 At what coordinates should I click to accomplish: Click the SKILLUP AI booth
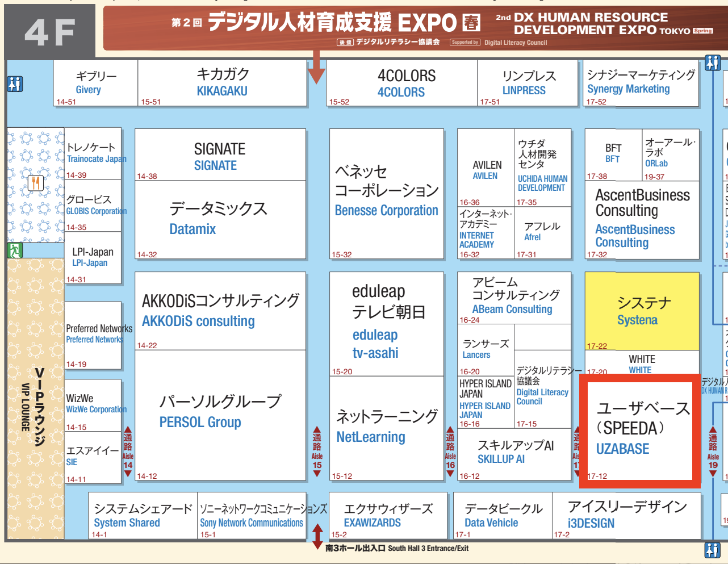514,455
